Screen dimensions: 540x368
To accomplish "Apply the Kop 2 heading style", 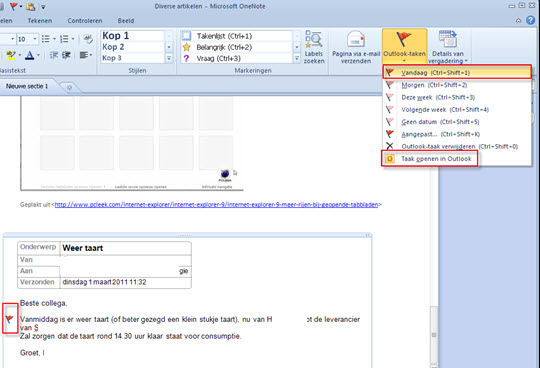I will pos(132,47).
